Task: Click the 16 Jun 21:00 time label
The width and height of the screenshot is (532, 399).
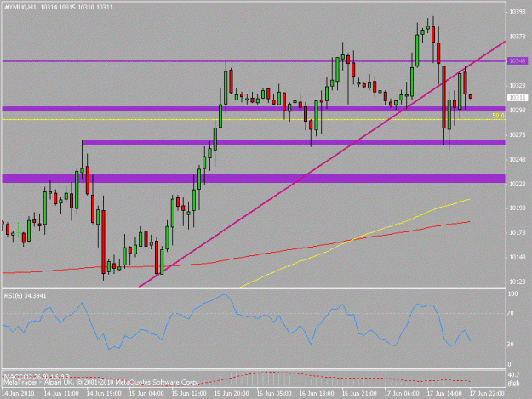Action: click(x=359, y=394)
